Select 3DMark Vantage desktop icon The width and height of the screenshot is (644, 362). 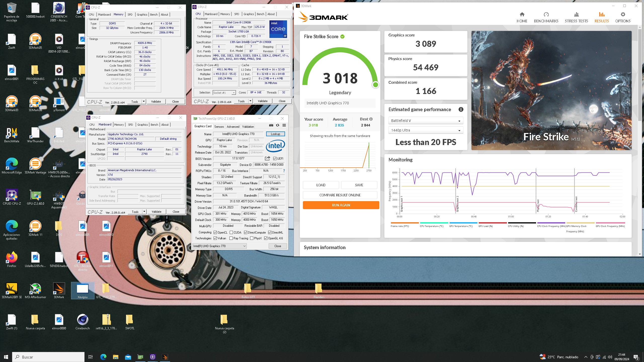click(x=35, y=166)
